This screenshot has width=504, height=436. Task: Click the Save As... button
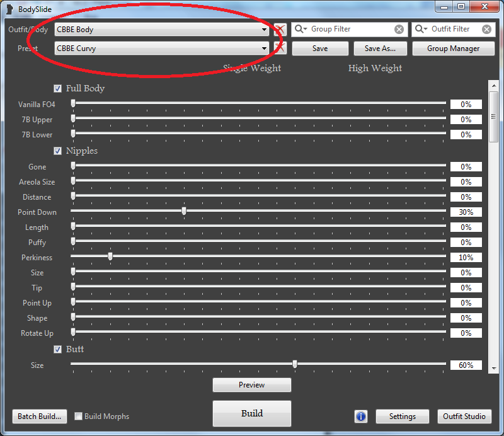tap(380, 49)
